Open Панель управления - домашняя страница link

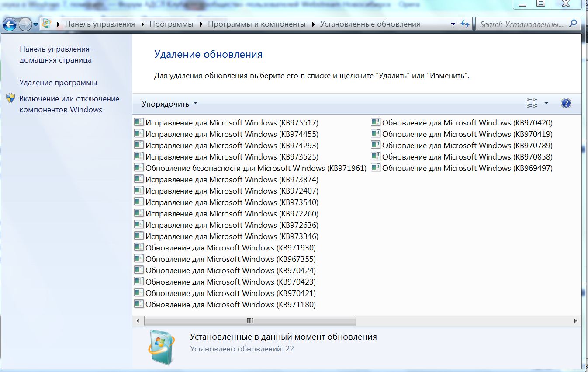57,55
